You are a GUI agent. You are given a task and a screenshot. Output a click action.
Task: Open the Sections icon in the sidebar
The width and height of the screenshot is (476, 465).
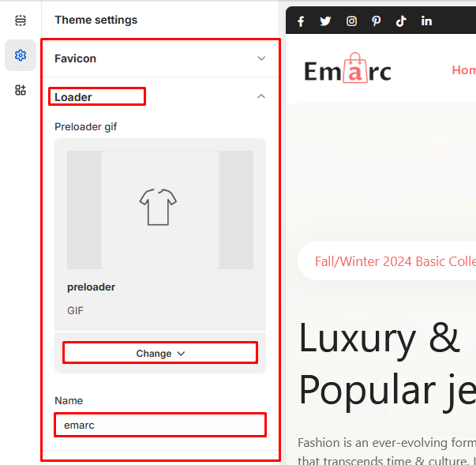coord(21,21)
